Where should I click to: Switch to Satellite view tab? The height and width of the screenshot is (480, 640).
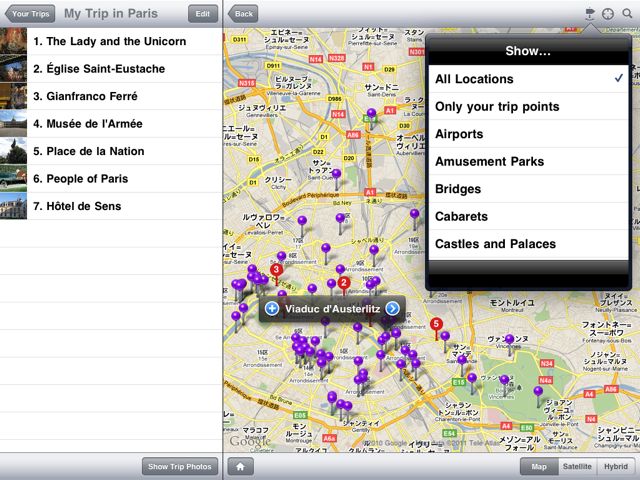tap(577, 467)
